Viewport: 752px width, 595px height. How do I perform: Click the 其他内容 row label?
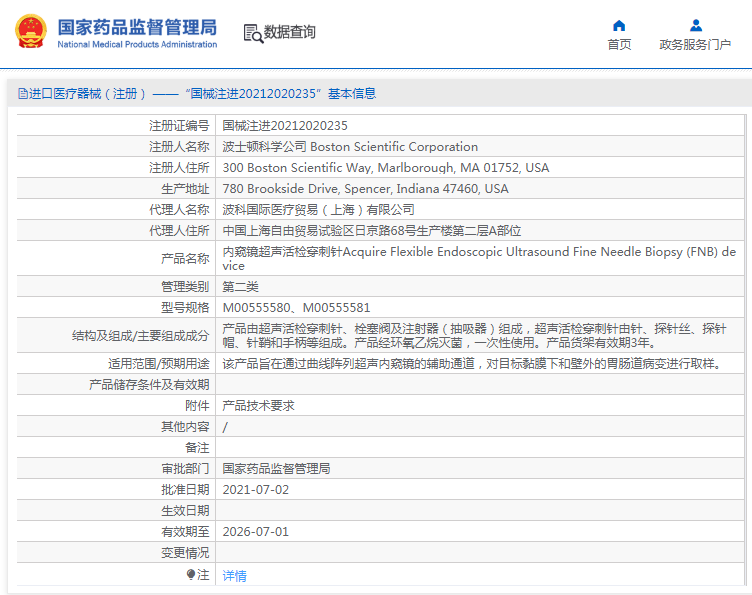tap(185, 427)
